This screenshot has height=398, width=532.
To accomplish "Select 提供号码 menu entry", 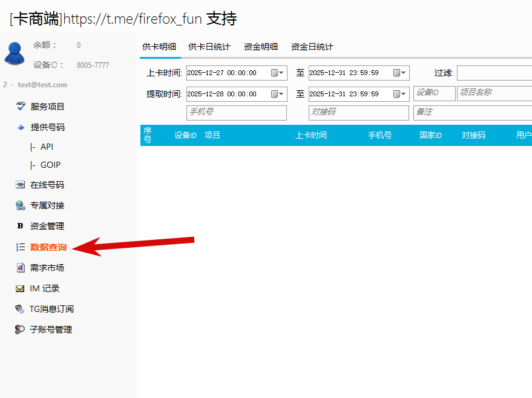I will click(x=47, y=127).
